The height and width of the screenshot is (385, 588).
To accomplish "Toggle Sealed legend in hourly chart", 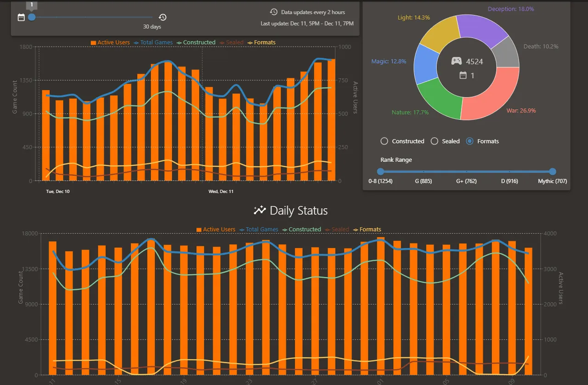I will coord(231,42).
